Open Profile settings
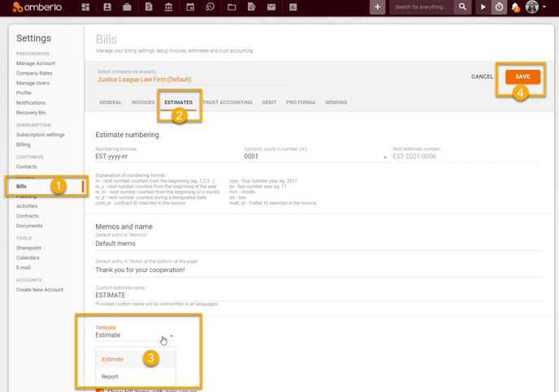The width and height of the screenshot is (559, 392). pyautogui.click(x=24, y=93)
